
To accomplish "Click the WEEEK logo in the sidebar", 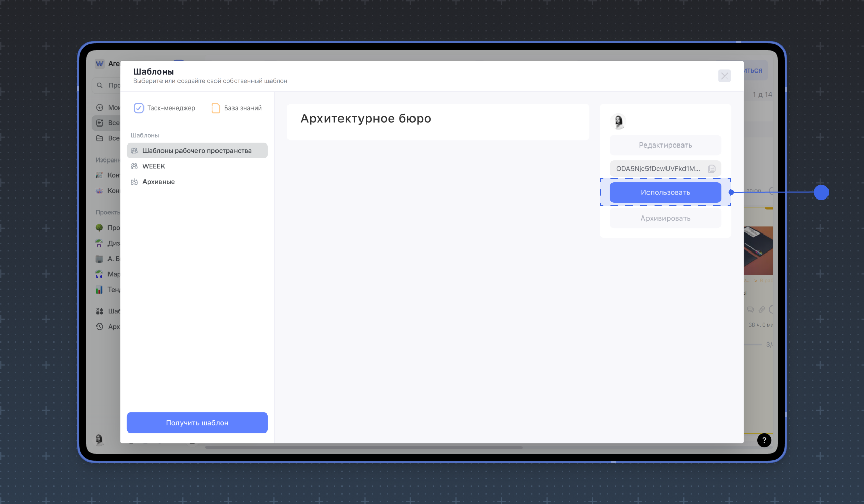I will (100, 64).
